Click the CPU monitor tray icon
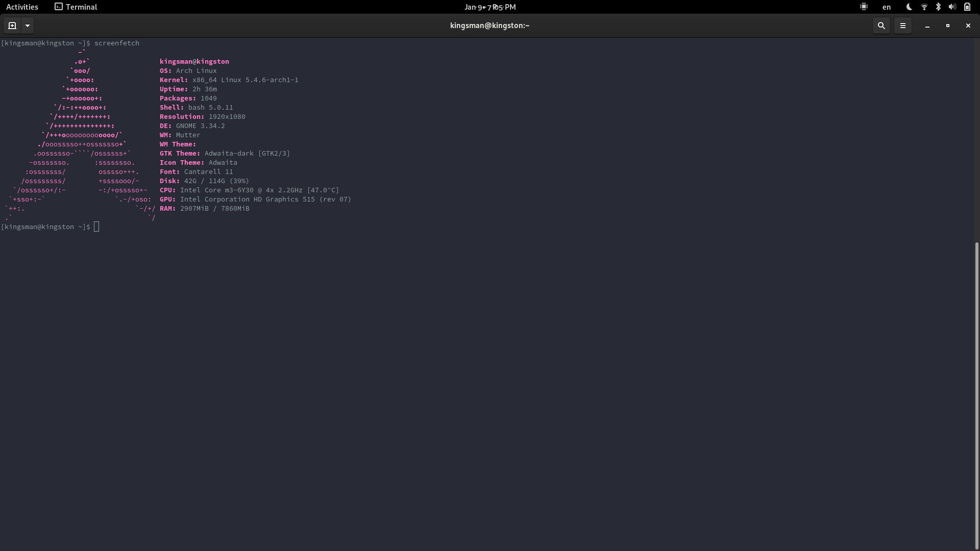The image size is (980, 551). tap(864, 7)
